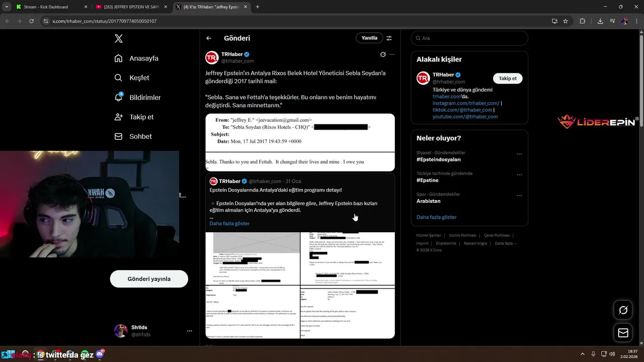Viewport: 644px width, 362px height.
Task: Open Hizmet Şartları footer link
Action: (429, 235)
